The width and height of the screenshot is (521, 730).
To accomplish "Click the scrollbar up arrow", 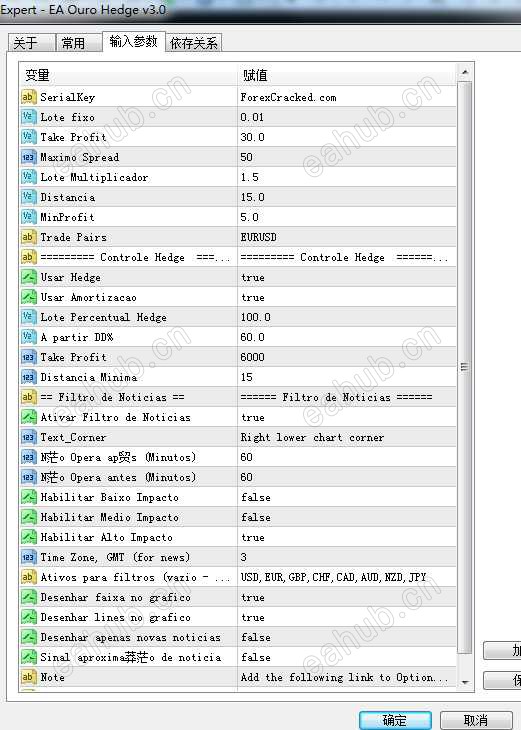I will [x=465, y=72].
